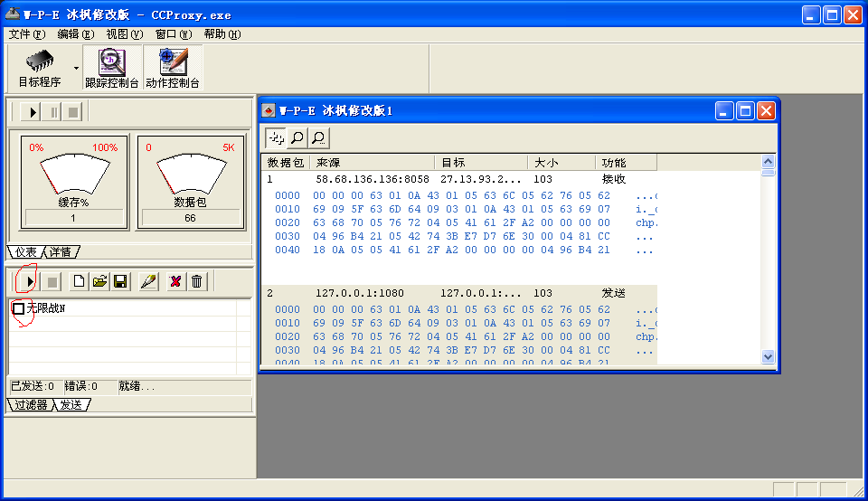
Task: Click hex offset 0020 in packet 2
Action: (x=288, y=336)
